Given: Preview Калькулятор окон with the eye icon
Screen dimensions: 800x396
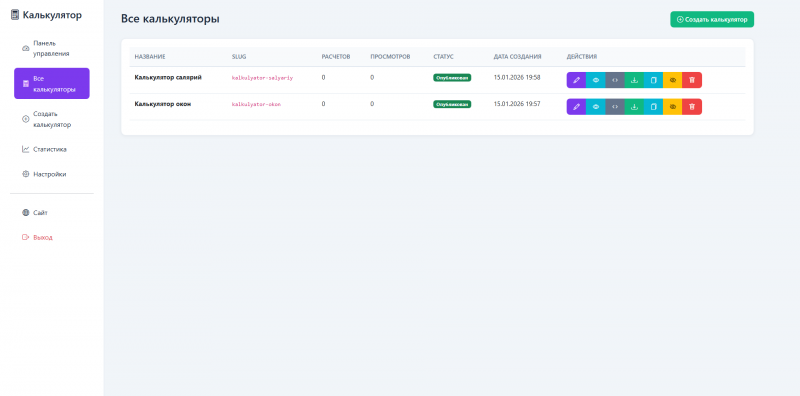Looking at the screenshot, I should (x=595, y=107).
